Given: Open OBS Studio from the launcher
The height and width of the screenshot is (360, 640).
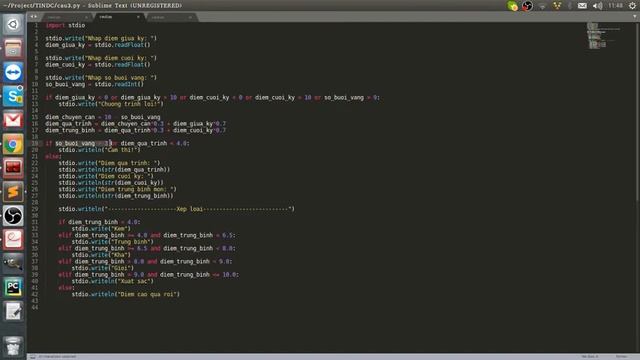Looking at the screenshot, I should (x=13, y=216).
